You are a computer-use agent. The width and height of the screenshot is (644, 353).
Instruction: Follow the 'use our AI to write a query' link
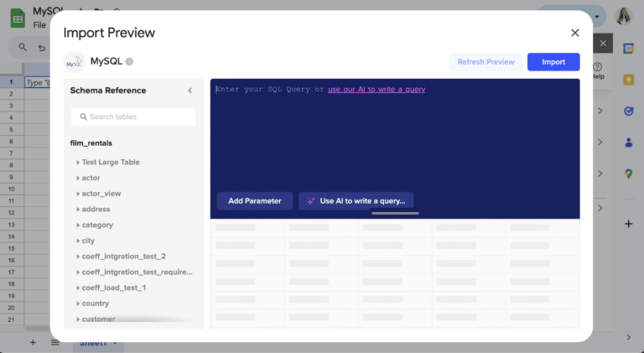tap(377, 90)
